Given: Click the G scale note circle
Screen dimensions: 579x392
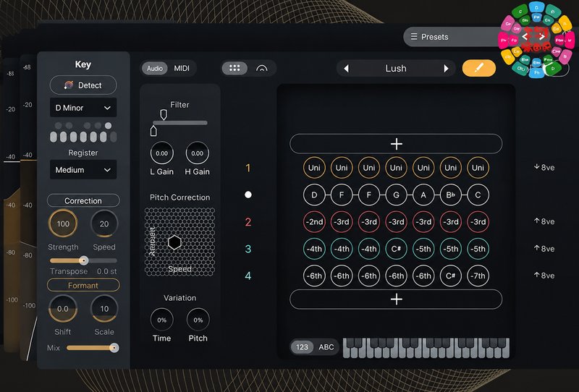Looking at the screenshot, I should [396, 195].
